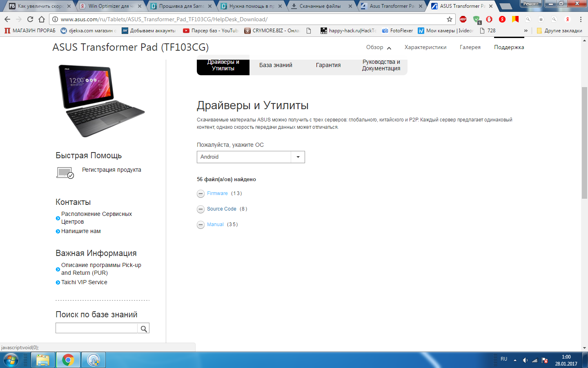Switch to the 'Нужна помощь в пр' tab
This screenshot has width=588, height=368.
(252, 6)
